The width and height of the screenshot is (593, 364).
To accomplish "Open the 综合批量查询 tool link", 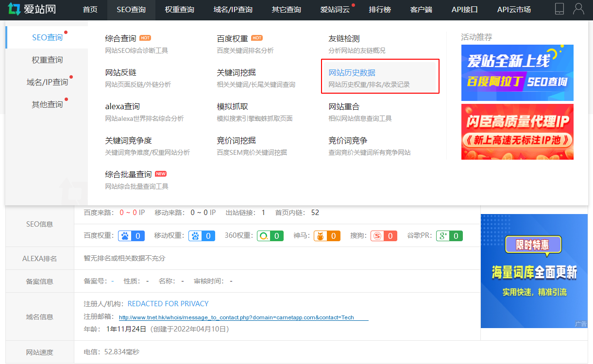I will coord(128,174).
